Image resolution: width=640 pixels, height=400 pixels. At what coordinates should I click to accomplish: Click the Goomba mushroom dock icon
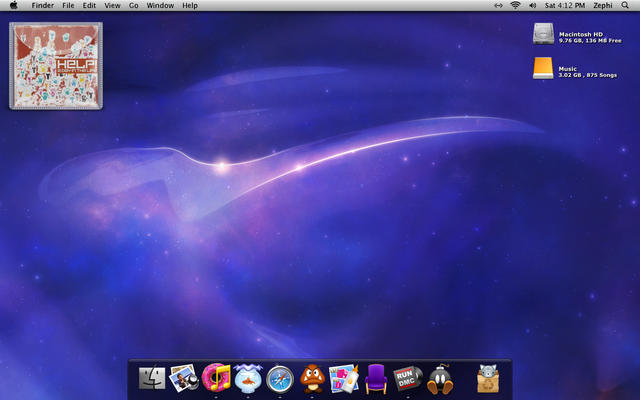312,377
